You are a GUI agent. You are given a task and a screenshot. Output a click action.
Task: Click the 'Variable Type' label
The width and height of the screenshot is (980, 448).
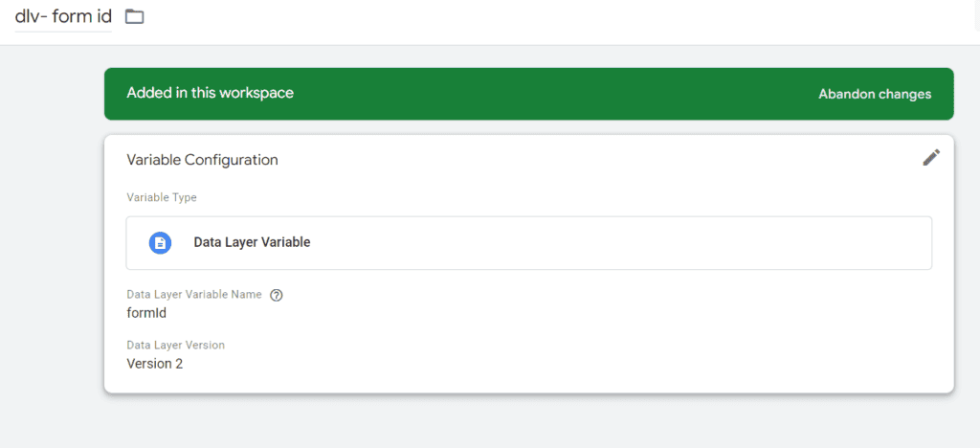point(162,197)
